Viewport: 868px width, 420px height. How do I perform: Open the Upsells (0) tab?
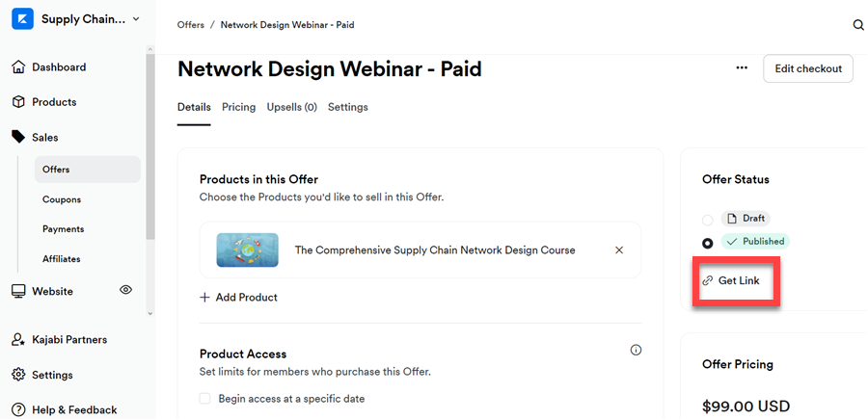click(291, 107)
